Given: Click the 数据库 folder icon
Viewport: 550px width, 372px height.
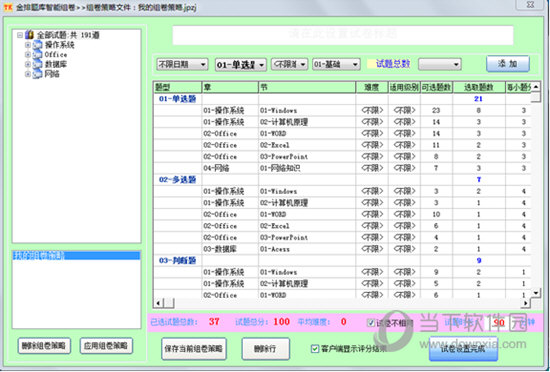Looking at the screenshot, I should (x=37, y=65).
